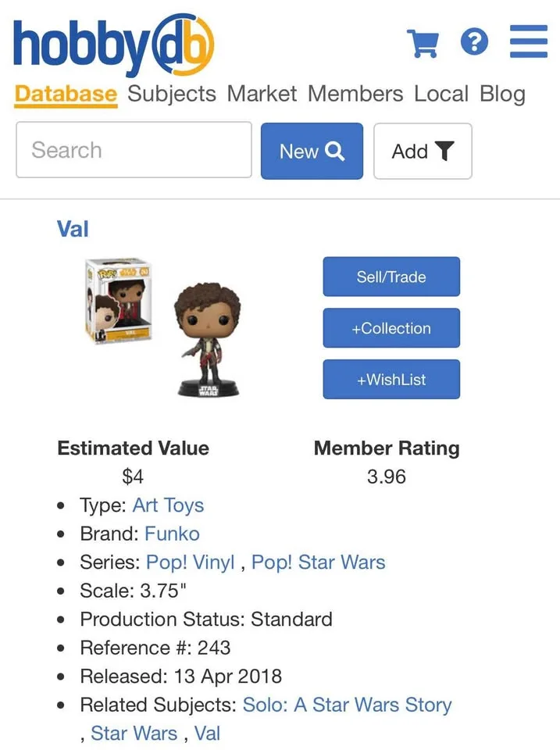
Task: Go to the Blog section
Action: [503, 94]
